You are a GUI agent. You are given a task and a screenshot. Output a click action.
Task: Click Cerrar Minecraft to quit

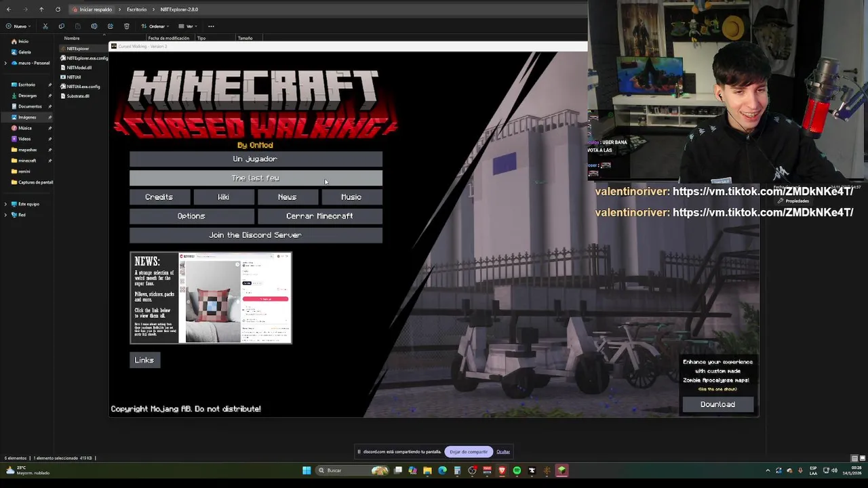[x=319, y=216]
